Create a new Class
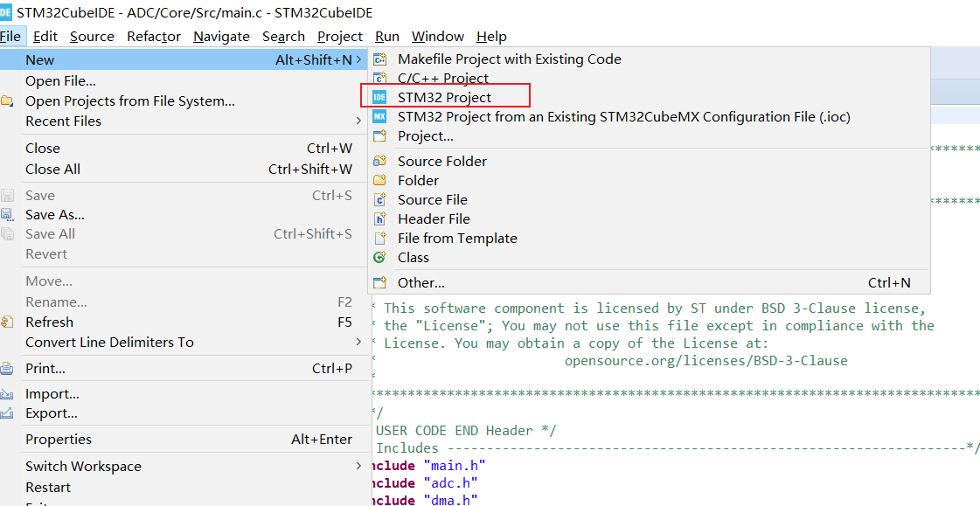980x506 pixels. pyautogui.click(x=413, y=257)
